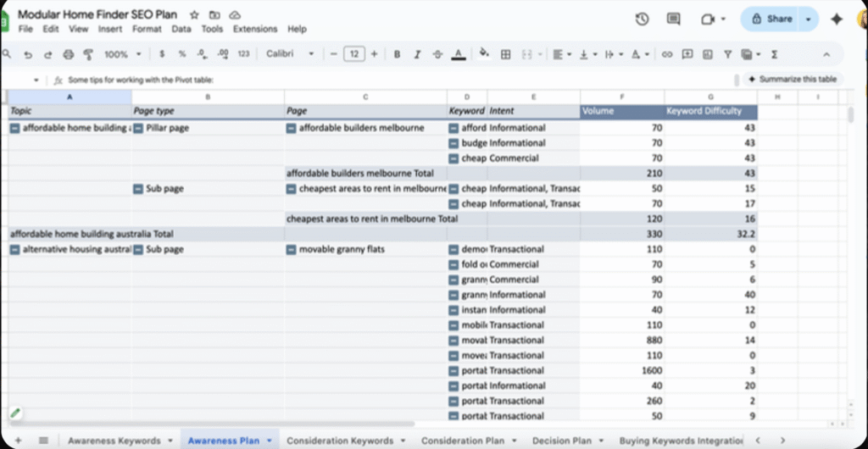Image resolution: width=868 pixels, height=449 pixels.
Task: Open the Extensions menu
Action: coord(254,29)
